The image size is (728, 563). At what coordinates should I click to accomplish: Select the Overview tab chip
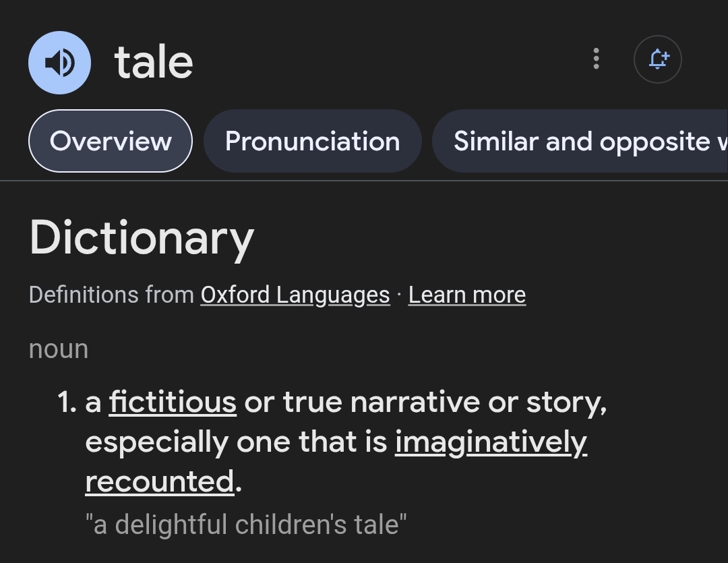(111, 141)
